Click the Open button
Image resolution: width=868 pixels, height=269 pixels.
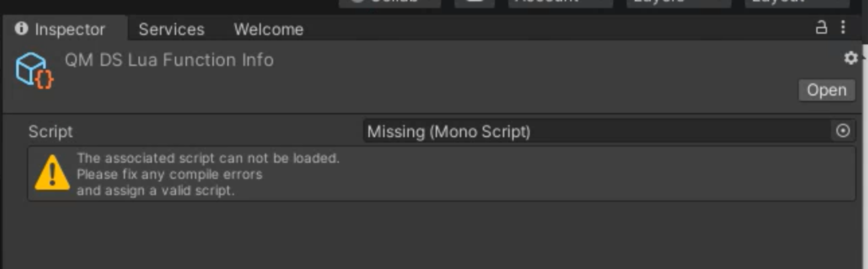(x=826, y=90)
